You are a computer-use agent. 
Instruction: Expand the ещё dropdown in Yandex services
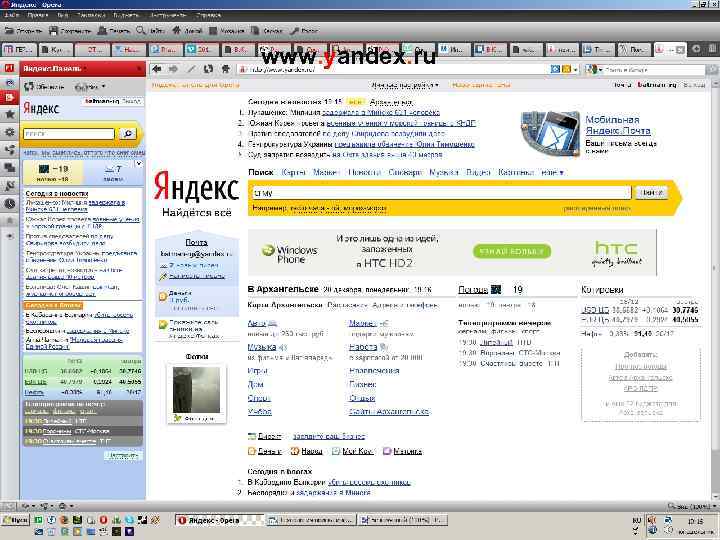(x=552, y=173)
